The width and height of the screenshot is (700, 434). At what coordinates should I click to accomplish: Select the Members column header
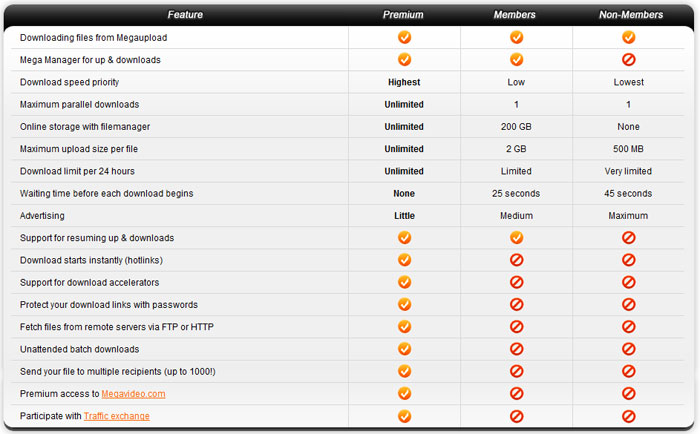click(x=514, y=15)
